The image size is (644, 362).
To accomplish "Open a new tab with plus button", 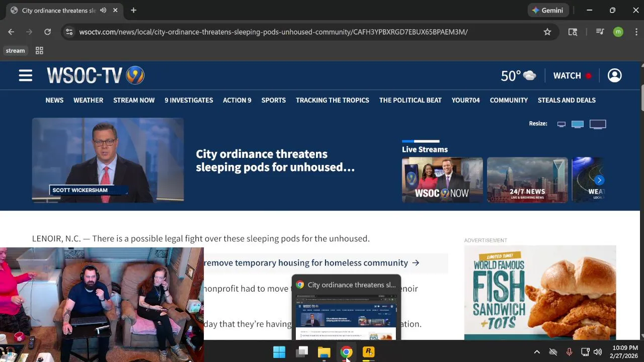I will (133, 10).
